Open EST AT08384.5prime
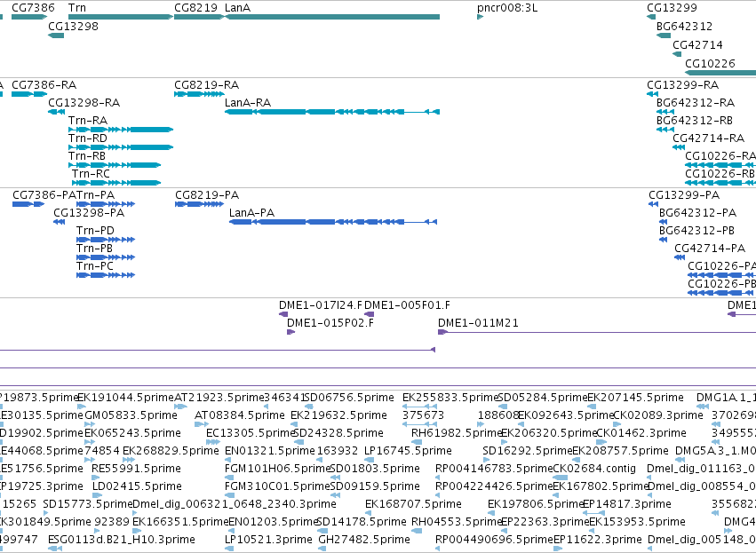 point(202,425)
